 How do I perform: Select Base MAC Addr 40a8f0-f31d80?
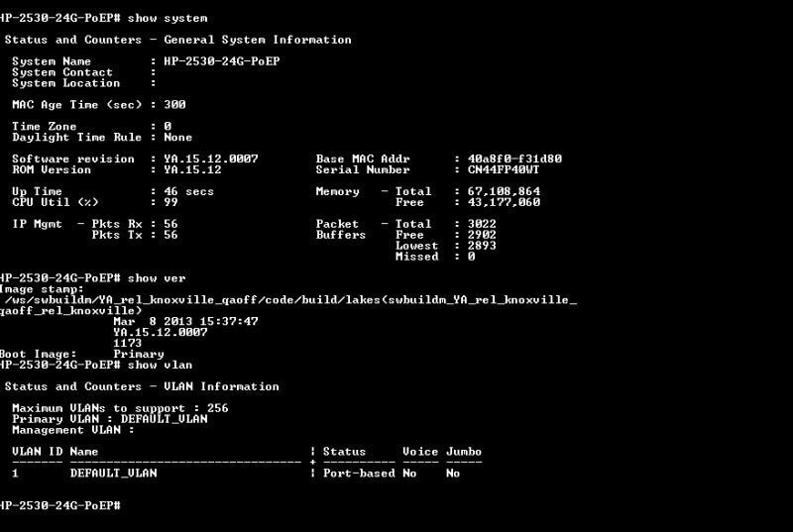(514, 159)
